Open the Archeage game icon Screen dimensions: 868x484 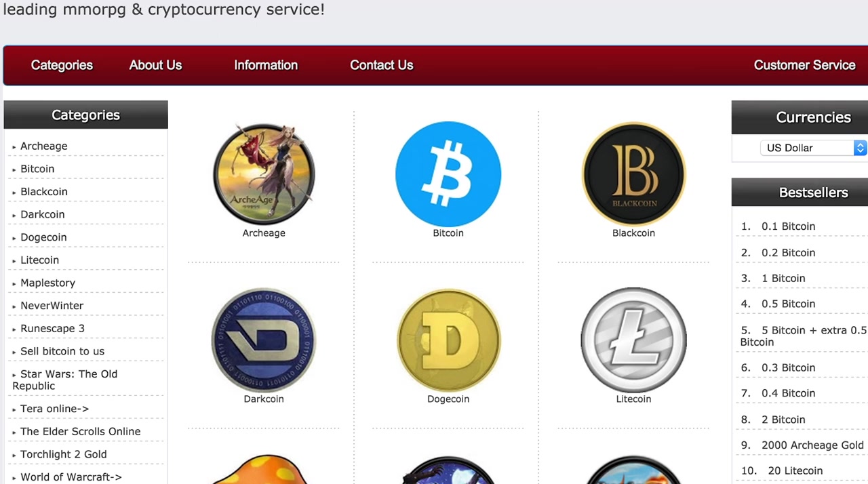tap(264, 174)
